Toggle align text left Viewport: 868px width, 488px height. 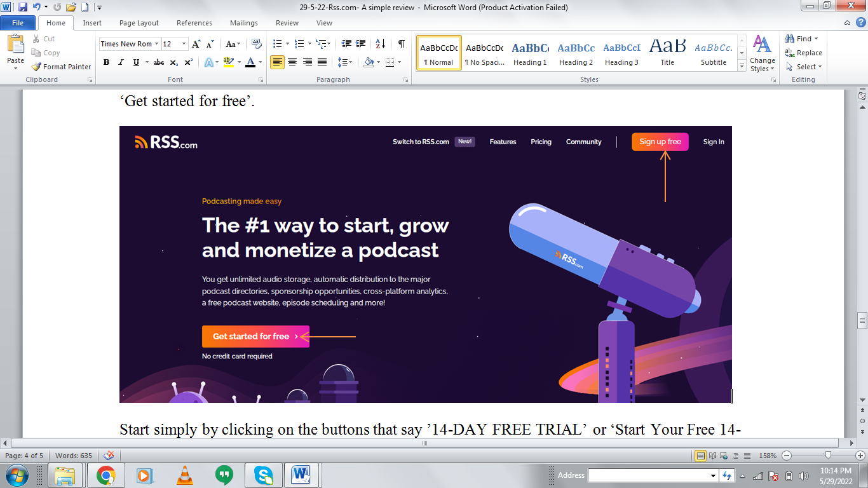click(x=277, y=62)
